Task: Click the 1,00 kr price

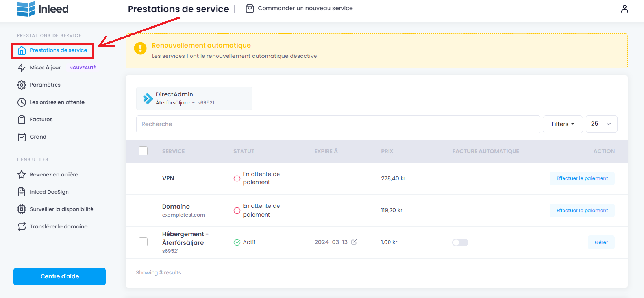Action: pos(389,242)
